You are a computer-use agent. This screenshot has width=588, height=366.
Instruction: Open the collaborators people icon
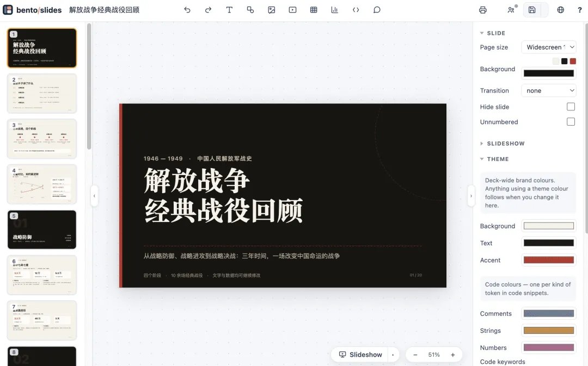511,10
